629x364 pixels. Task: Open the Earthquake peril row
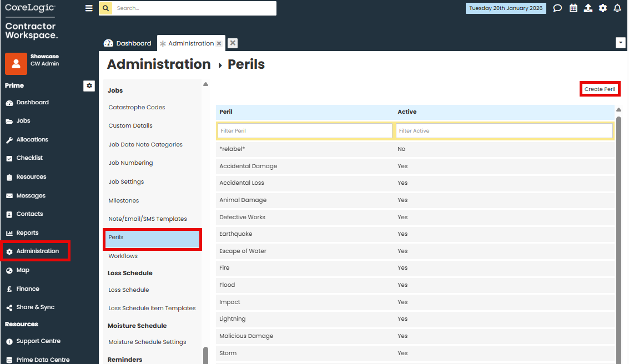pos(415,234)
